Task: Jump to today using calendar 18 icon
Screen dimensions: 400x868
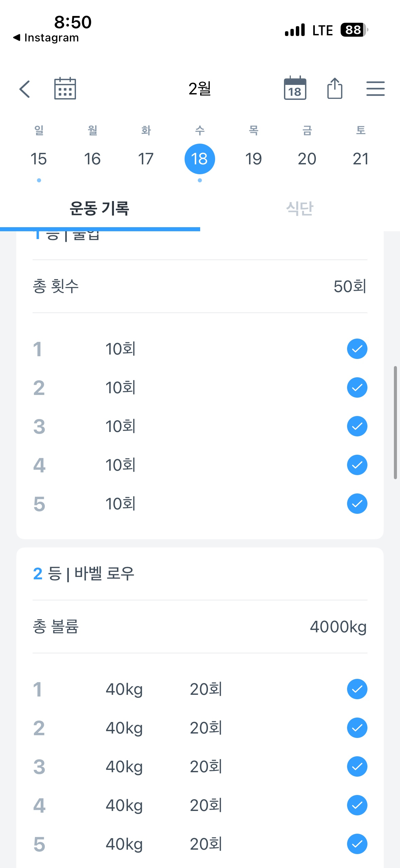Action: (x=295, y=88)
